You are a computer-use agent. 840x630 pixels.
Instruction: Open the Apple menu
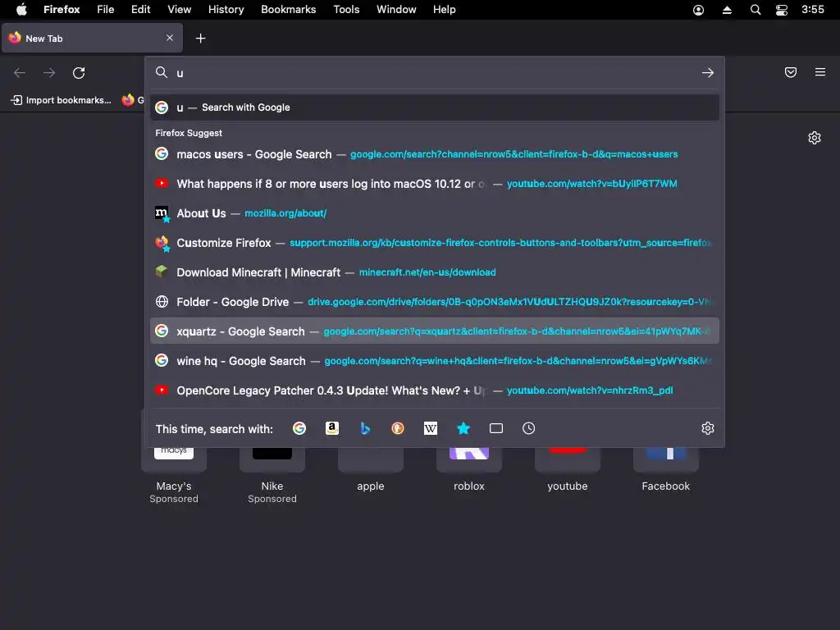(x=22, y=10)
